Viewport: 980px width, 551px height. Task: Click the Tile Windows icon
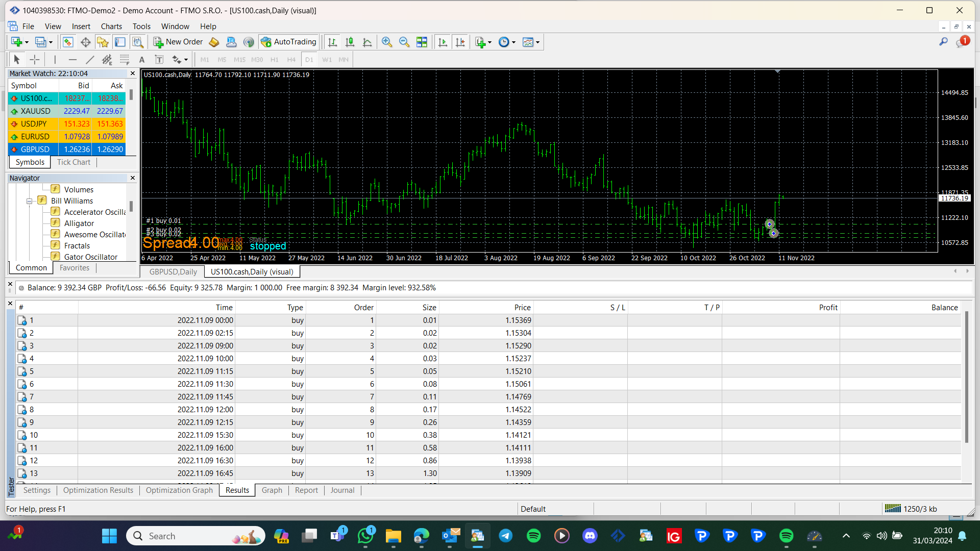pyautogui.click(x=422, y=42)
